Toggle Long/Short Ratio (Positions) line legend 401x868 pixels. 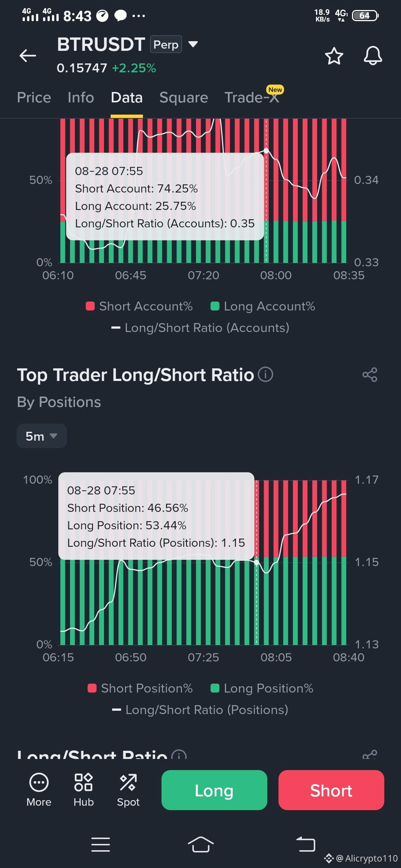click(200, 710)
